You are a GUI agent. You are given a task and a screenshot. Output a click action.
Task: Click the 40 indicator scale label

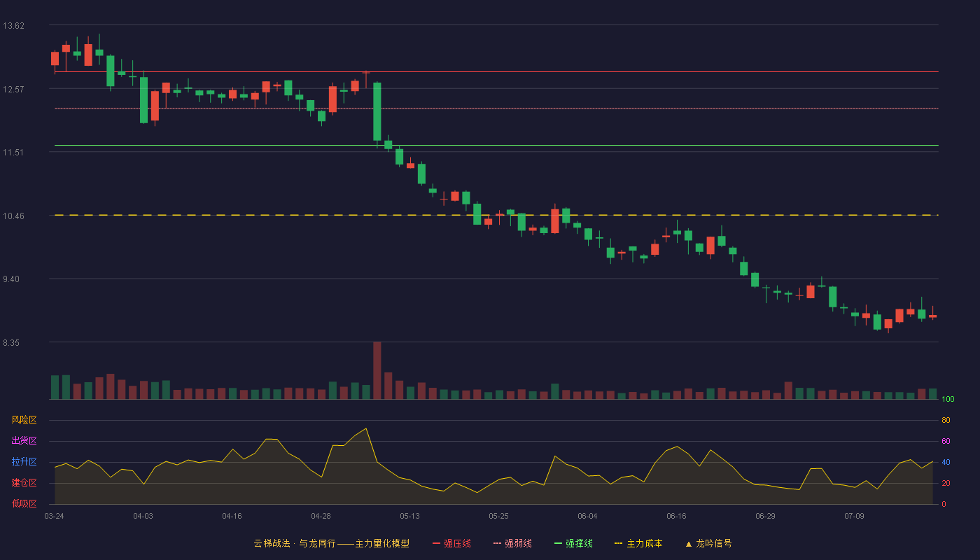point(946,462)
